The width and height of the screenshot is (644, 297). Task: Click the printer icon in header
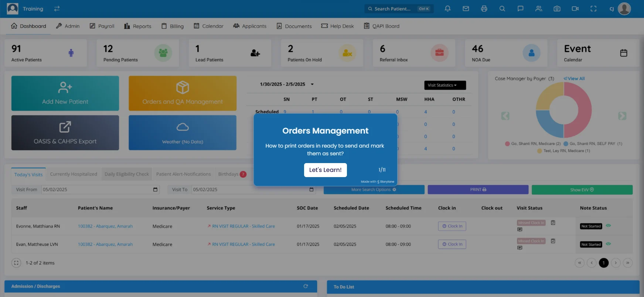[484, 8]
